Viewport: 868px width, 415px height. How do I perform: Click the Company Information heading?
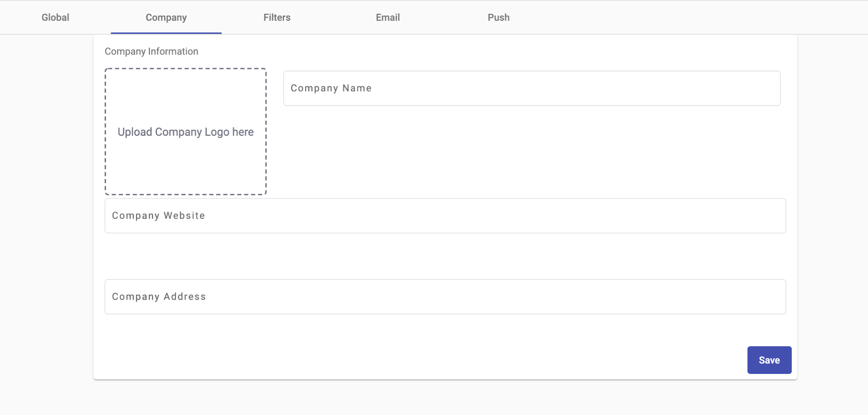(x=152, y=51)
